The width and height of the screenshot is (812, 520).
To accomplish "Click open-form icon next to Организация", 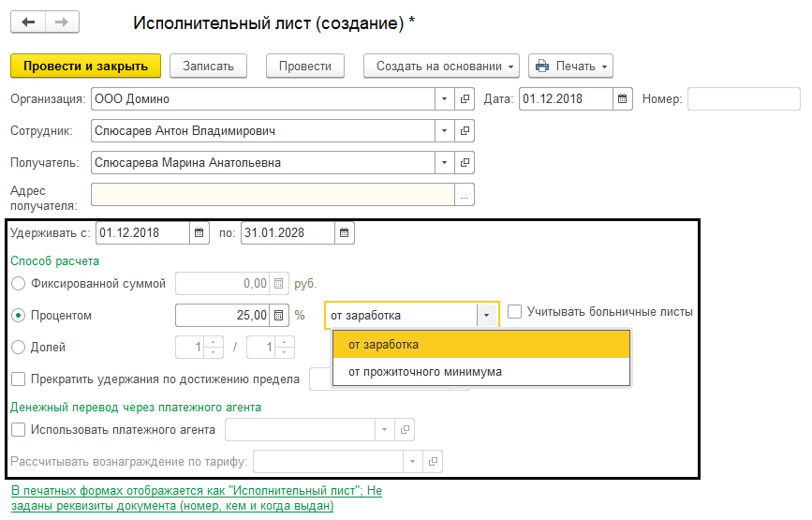I will pos(465,98).
